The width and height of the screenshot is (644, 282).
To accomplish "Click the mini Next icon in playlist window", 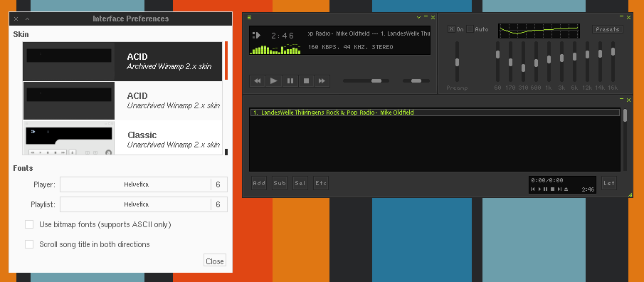I will [x=559, y=189].
